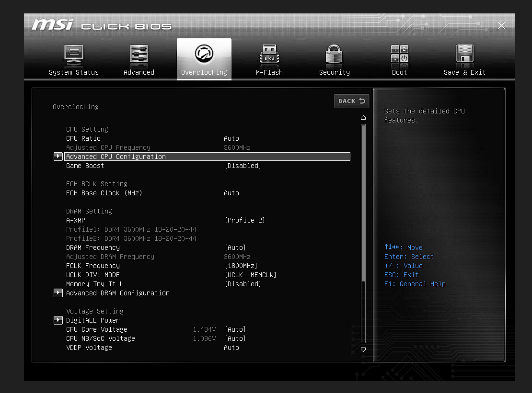Select the FCH Base Clock (MHz) label
The width and height of the screenshot is (532, 393).
point(104,193)
